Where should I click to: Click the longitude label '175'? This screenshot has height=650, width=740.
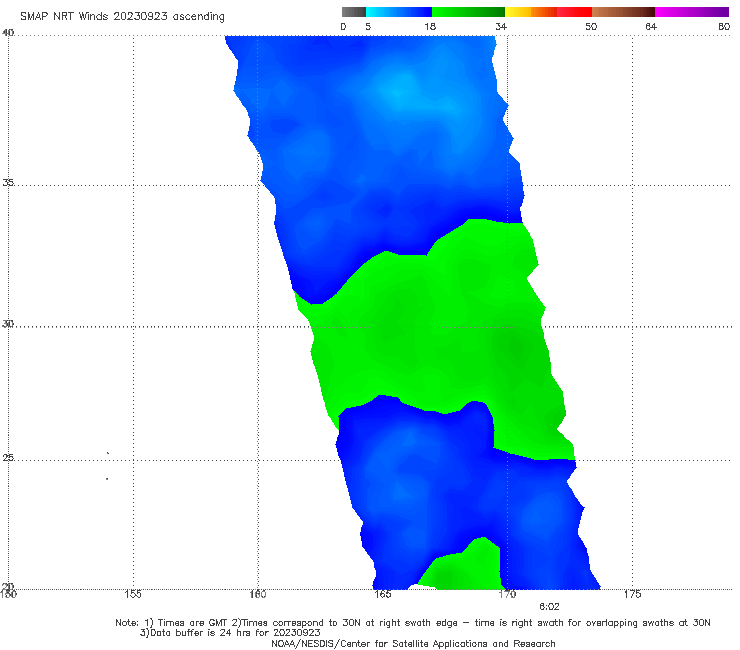click(x=632, y=594)
